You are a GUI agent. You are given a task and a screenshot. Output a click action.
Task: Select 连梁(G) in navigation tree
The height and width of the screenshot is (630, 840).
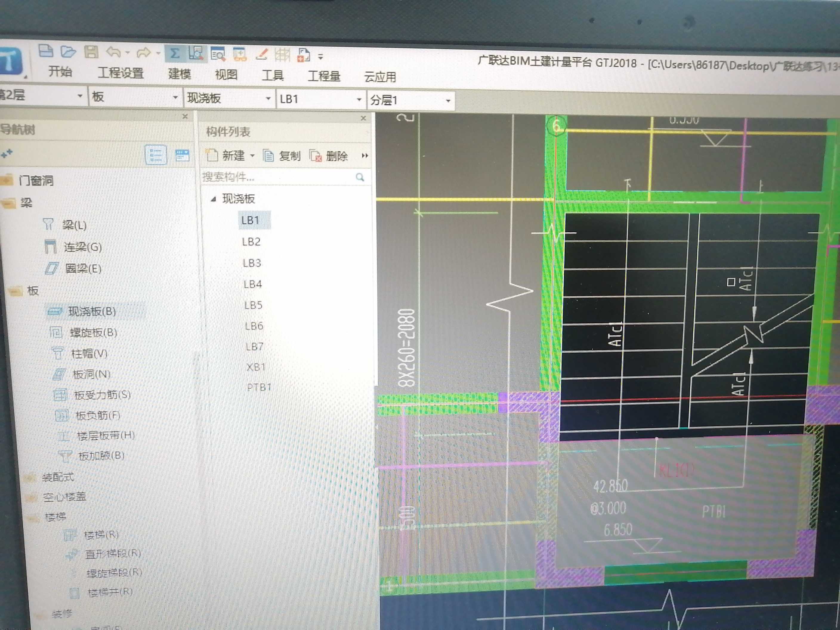click(x=83, y=247)
